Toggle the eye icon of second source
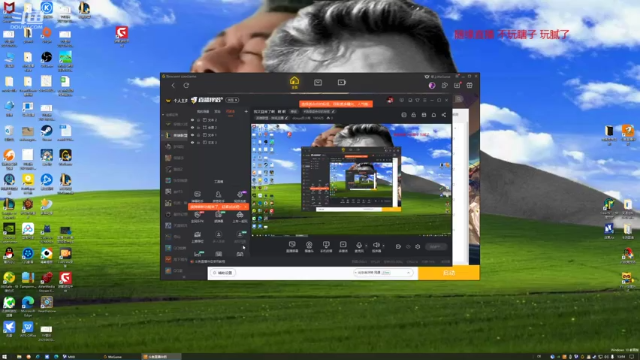 coord(192,127)
